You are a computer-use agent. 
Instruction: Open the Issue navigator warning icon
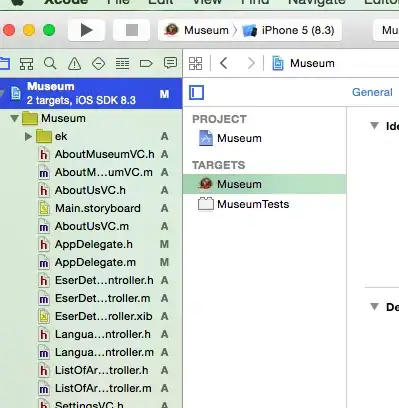(74, 63)
